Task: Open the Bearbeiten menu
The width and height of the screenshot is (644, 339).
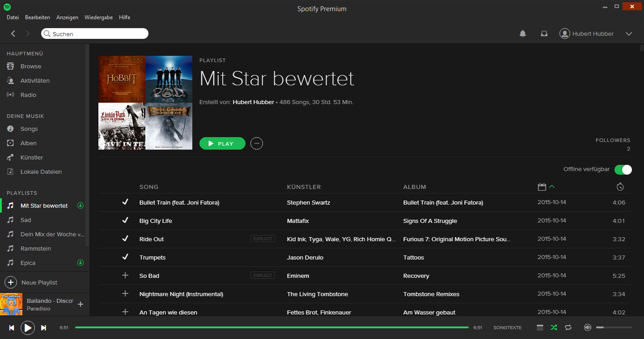Action: point(38,17)
